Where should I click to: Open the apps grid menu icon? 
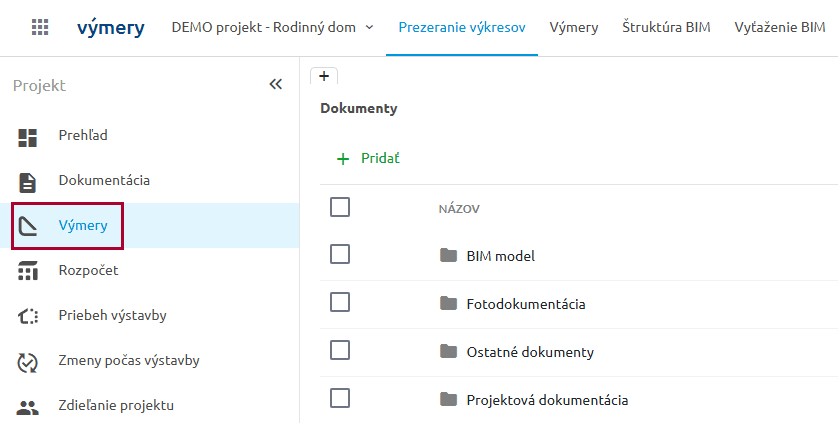point(40,28)
